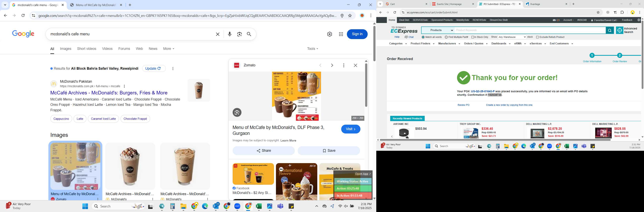Click horizontal scrollbar in ECExpress page

[x=495, y=140]
